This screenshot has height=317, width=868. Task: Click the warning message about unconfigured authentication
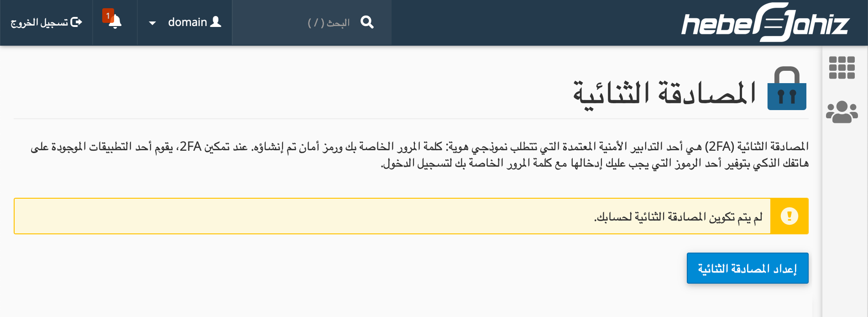678,217
